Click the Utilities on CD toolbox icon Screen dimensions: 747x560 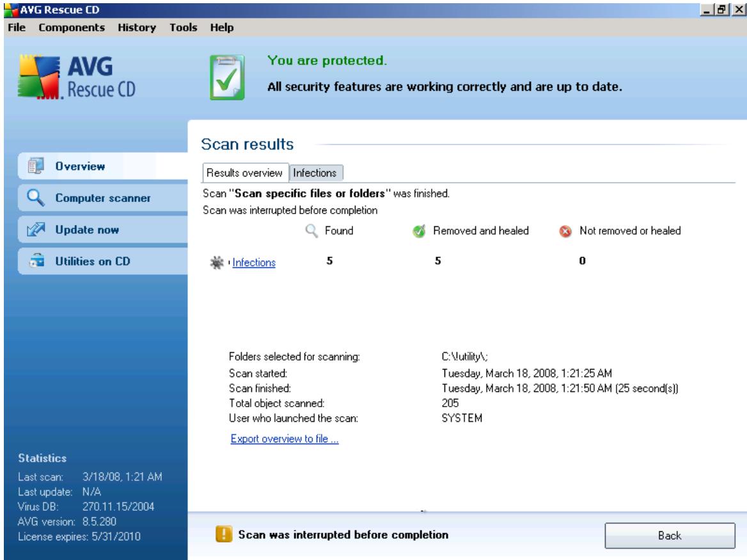tap(36, 260)
